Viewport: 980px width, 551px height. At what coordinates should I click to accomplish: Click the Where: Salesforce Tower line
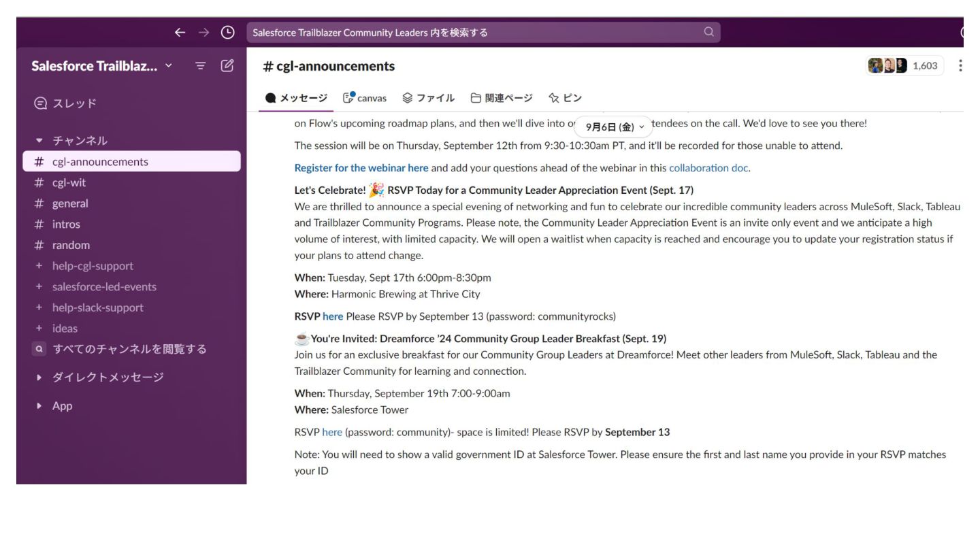[x=351, y=410]
